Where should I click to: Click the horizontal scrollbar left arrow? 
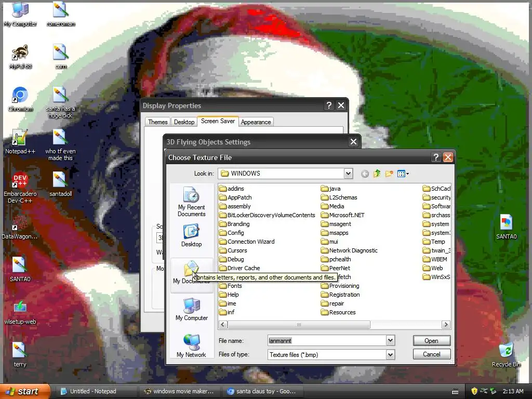tap(223, 325)
